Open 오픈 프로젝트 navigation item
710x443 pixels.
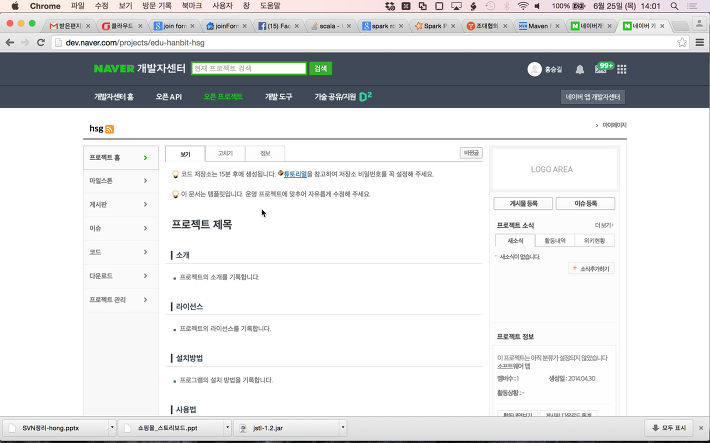click(223, 97)
